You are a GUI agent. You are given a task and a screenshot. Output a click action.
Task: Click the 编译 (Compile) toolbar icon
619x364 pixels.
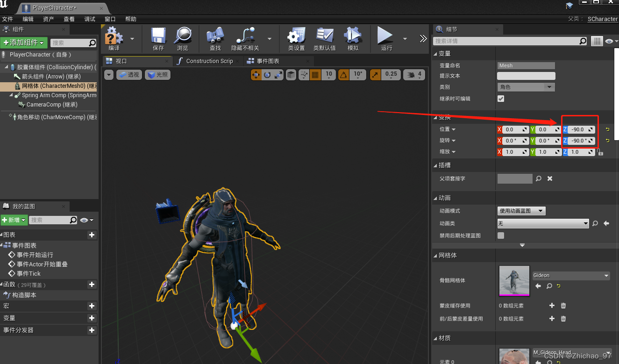[x=114, y=36]
